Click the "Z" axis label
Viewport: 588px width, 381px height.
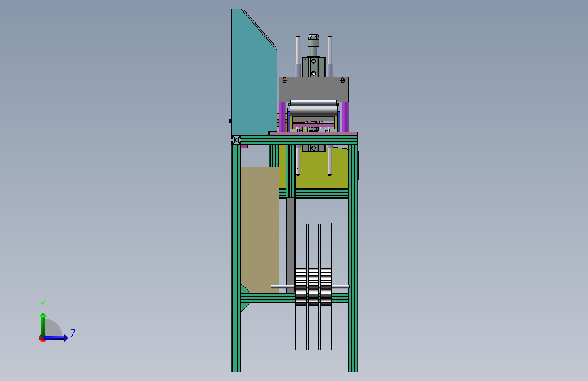click(x=73, y=334)
